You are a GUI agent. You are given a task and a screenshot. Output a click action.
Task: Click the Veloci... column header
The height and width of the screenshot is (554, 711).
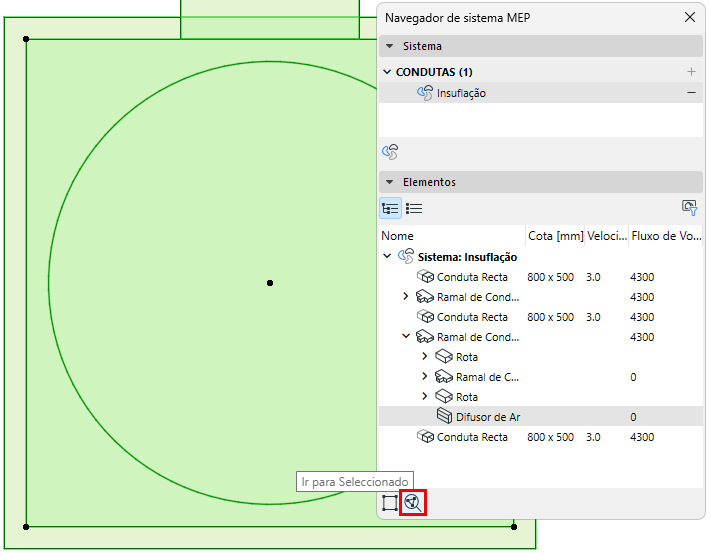pos(607,236)
